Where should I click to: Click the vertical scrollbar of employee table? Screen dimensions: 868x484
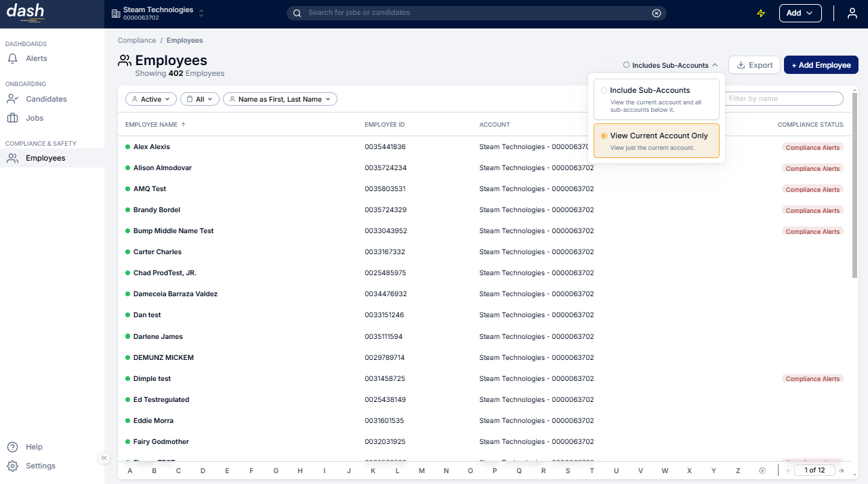point(855,183)
